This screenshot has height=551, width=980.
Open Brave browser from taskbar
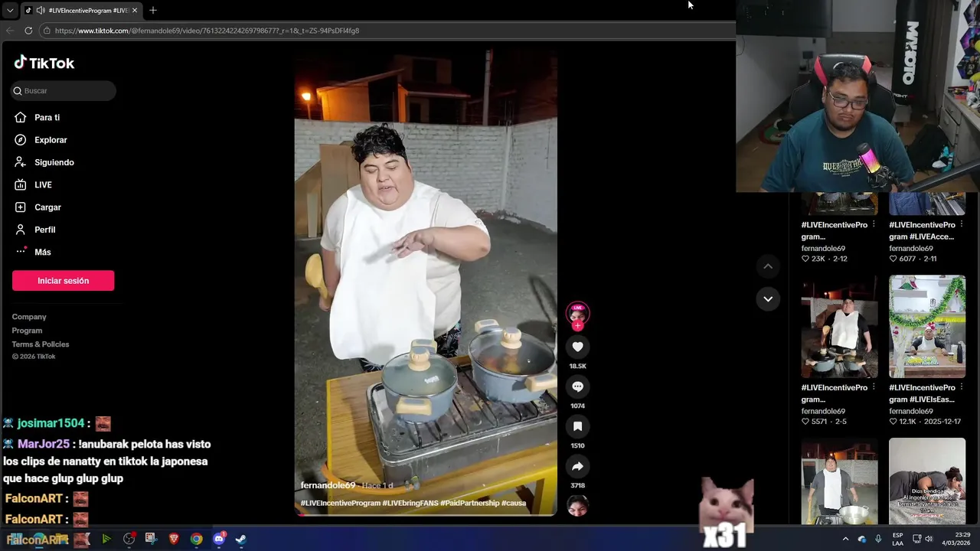(174, 539)
